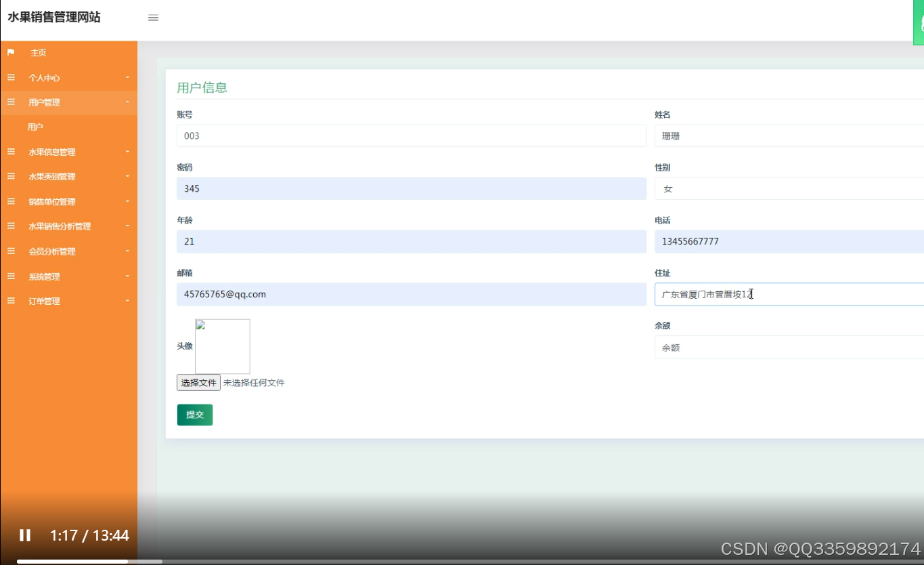Expand the 销售单位管理 menu arrow
The image size is (924, 565).
click(127, 201)
